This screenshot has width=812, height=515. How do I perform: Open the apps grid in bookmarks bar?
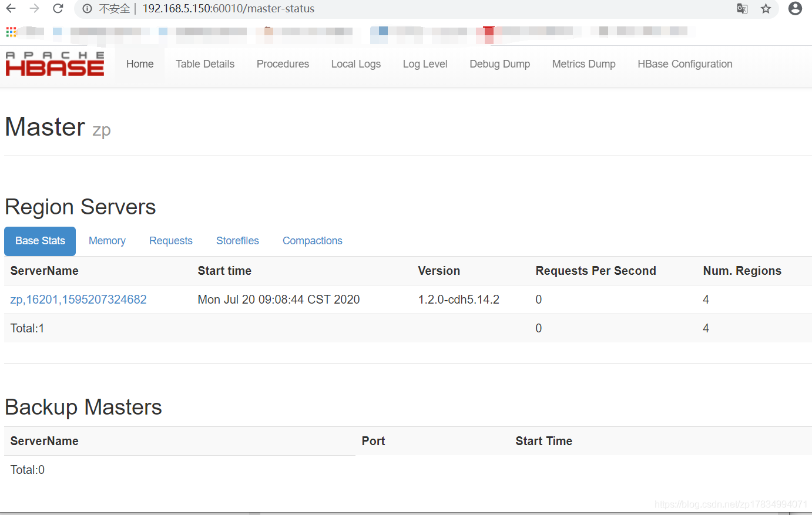point(11,32)
